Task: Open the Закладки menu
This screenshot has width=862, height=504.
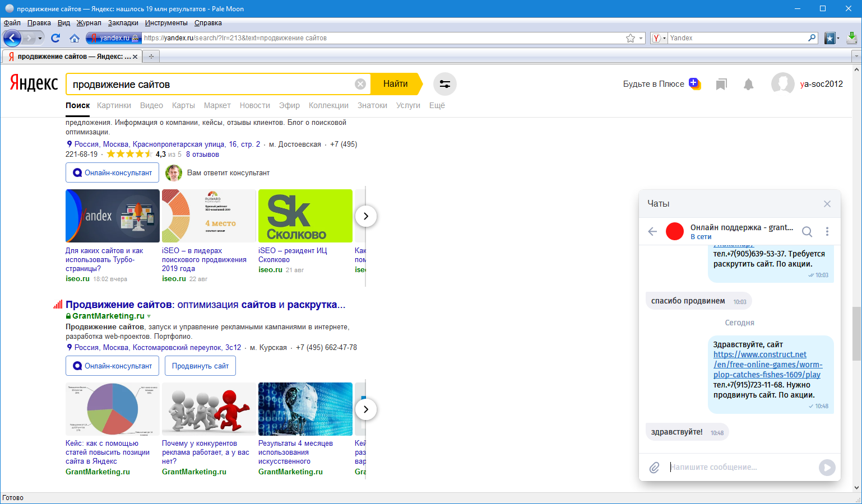Action: [x=123, y=23]
